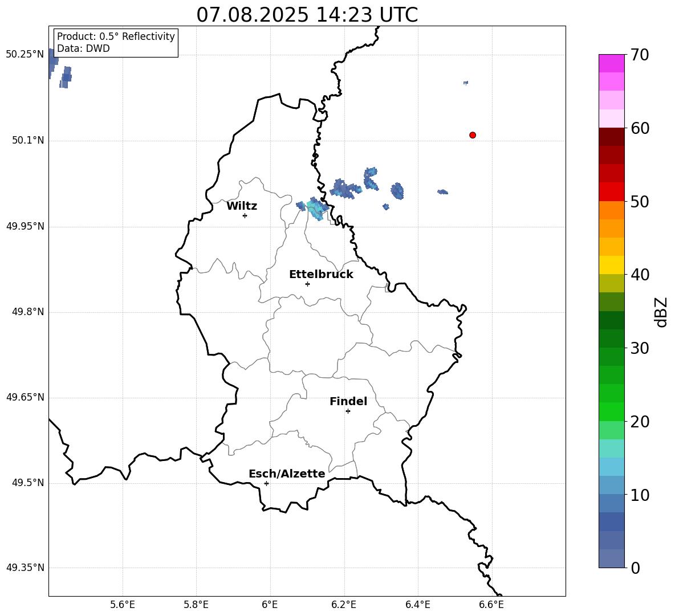Click the 49.95°N latitude label
Image resolution: width=675 pixels, height=616 pixels.
click(25, 226)
